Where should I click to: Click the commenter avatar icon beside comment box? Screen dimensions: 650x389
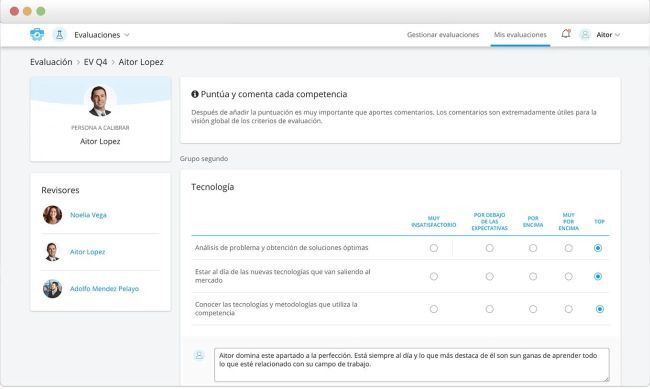click(x=199, y=355)
